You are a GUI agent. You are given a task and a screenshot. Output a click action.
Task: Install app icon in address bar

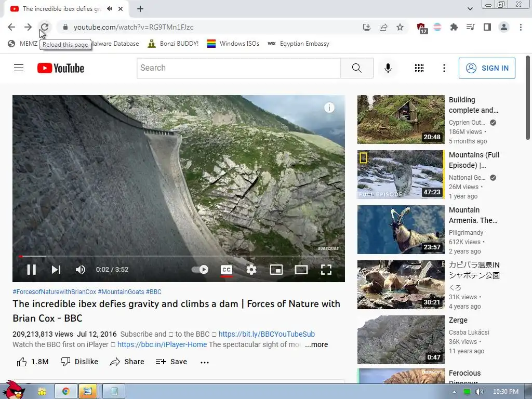tap(366, 27)
